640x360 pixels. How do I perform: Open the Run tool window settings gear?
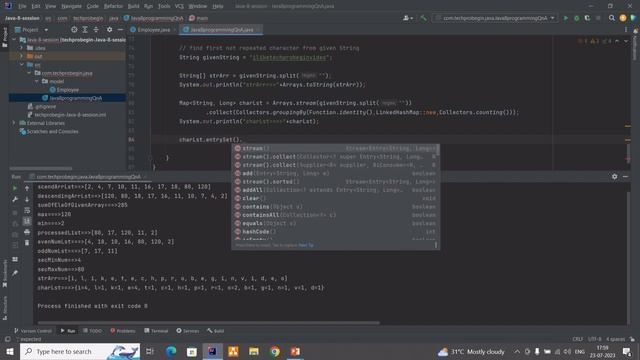point(614,176)
